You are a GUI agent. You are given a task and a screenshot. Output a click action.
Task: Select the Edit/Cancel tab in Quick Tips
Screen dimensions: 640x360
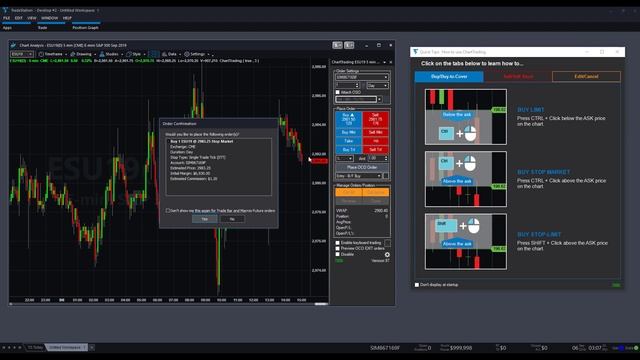click(x=586, y=77)
